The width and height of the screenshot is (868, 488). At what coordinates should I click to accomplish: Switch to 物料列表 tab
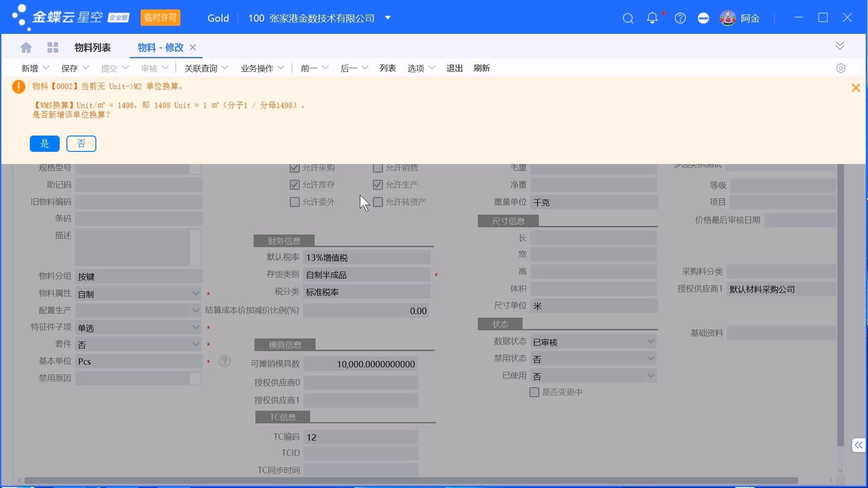point(93,47)
